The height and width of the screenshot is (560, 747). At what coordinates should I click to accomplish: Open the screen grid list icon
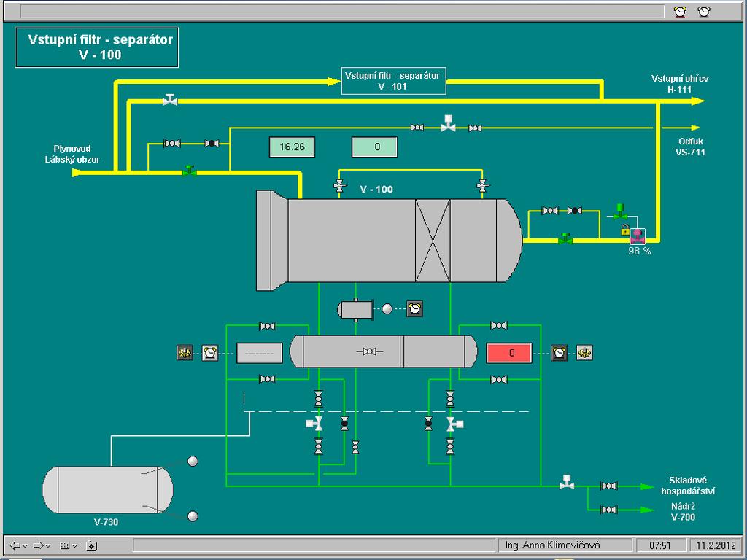click(x=65, y=545)
